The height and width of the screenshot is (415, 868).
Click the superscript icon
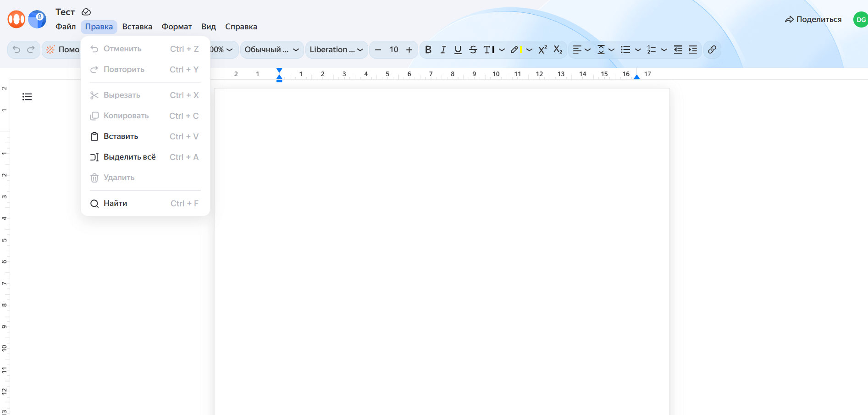(543, 50)
